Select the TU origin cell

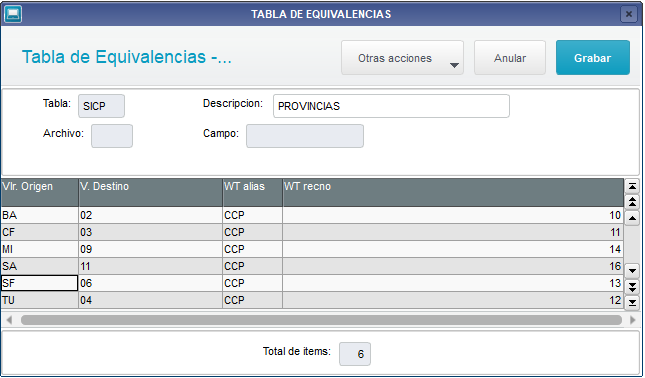click(x=39, y=300)
